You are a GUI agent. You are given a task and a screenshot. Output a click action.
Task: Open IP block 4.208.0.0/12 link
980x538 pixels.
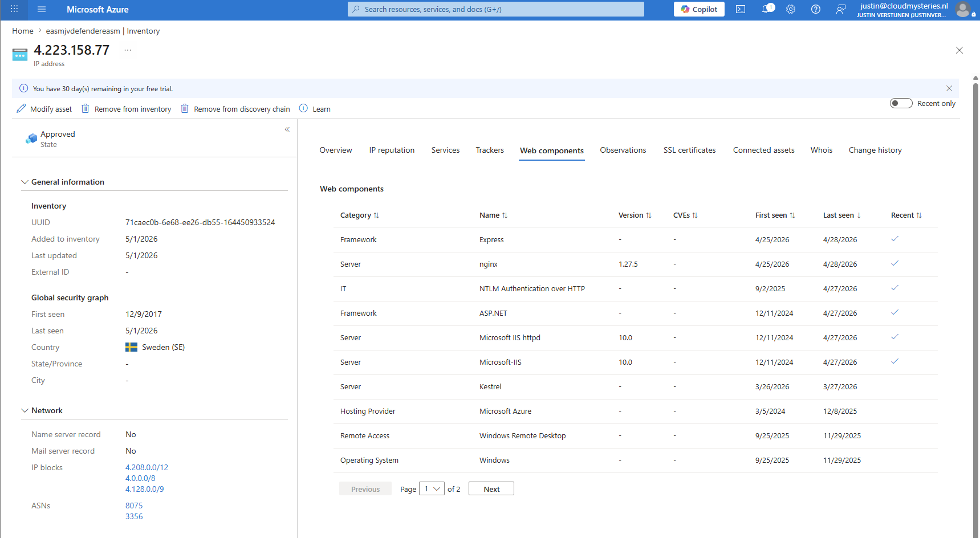pos(147,467)
